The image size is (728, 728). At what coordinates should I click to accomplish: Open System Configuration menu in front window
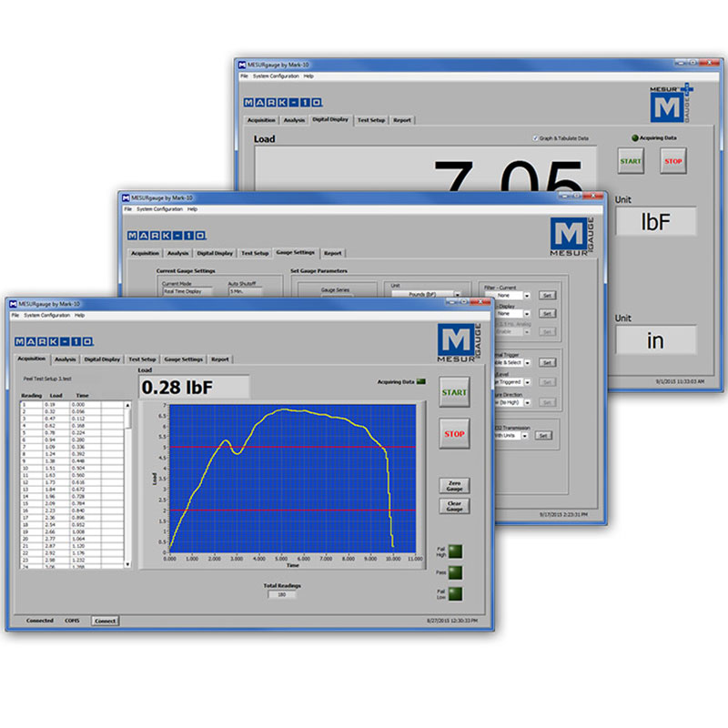click(47, 315)
